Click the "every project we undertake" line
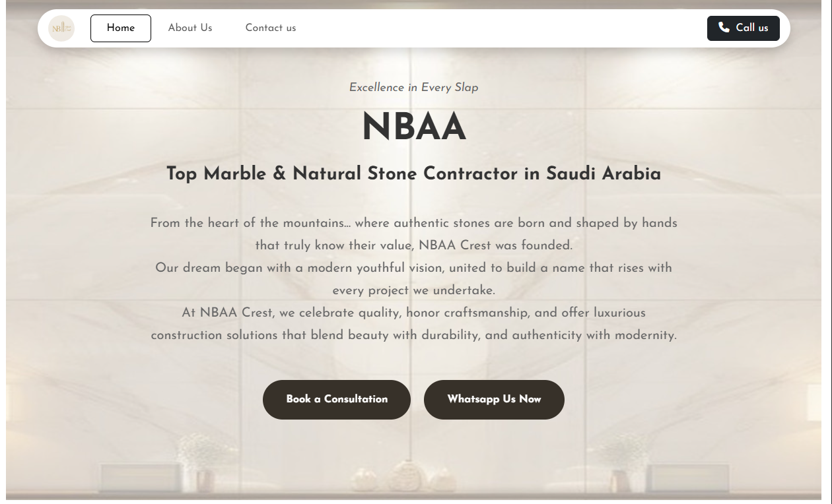 (x=414, y=290)
